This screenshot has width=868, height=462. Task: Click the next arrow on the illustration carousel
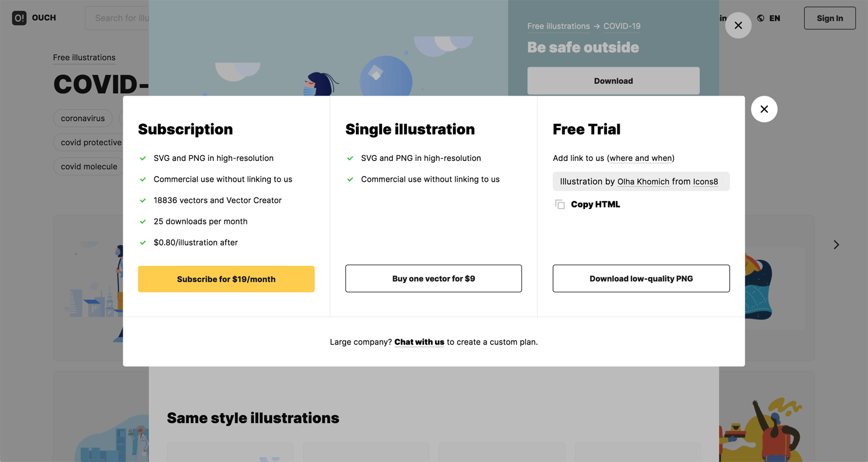tap(836, 245)
